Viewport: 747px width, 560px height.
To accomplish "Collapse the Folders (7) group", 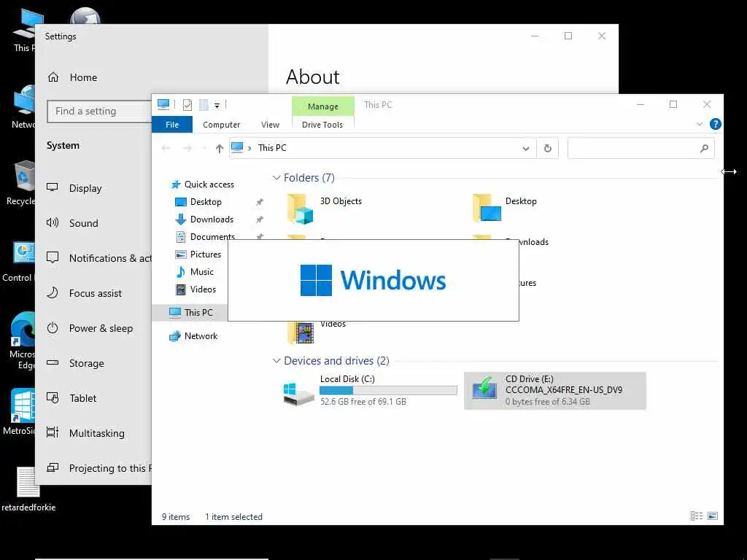I will point(276,178).
